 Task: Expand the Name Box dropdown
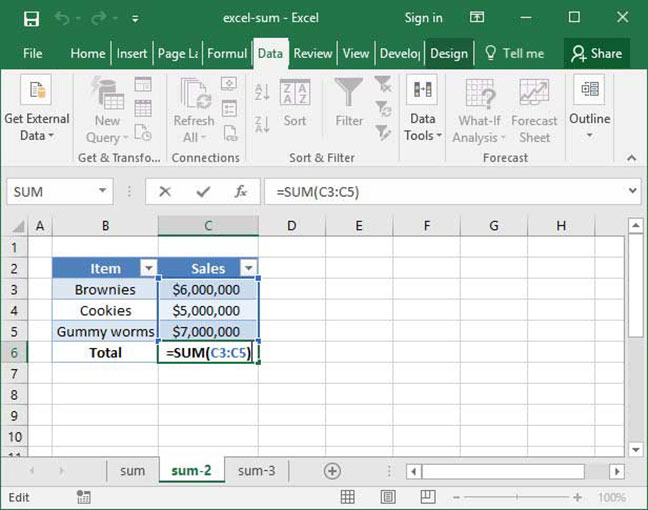[104, 192]
